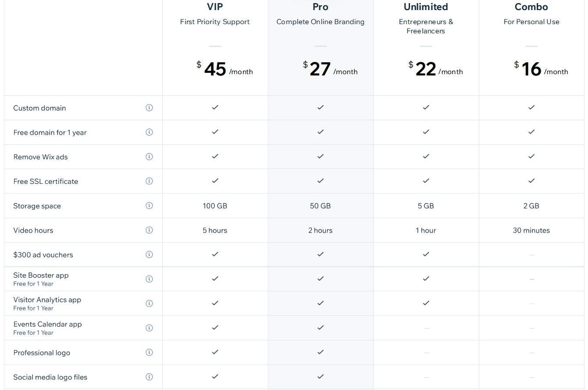The height and width of the screenshot is (390, 588).
Task: Click info icon for $300 ad vouchers
Action: pyautogui.click(x=149, y=254)
